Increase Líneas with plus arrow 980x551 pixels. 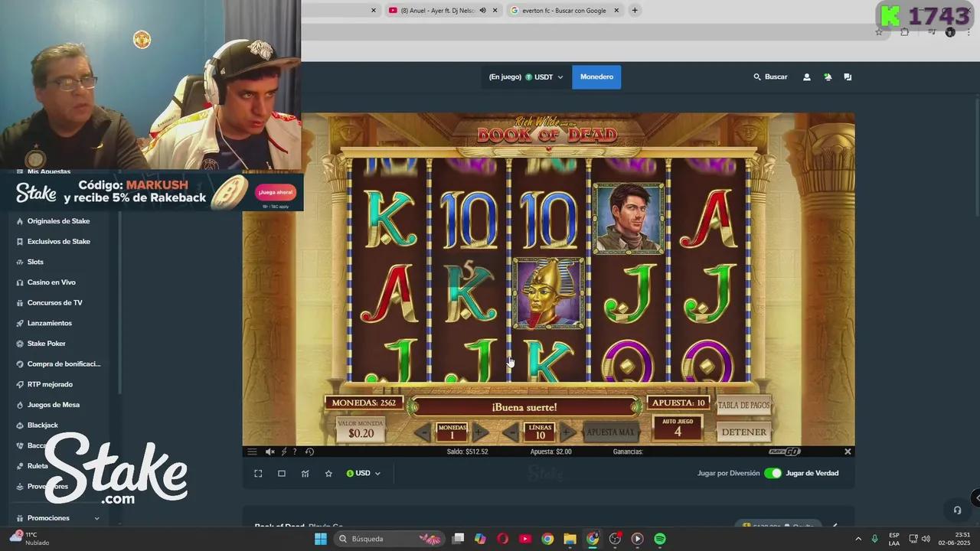pyautogui.click(x=567, y=432)
